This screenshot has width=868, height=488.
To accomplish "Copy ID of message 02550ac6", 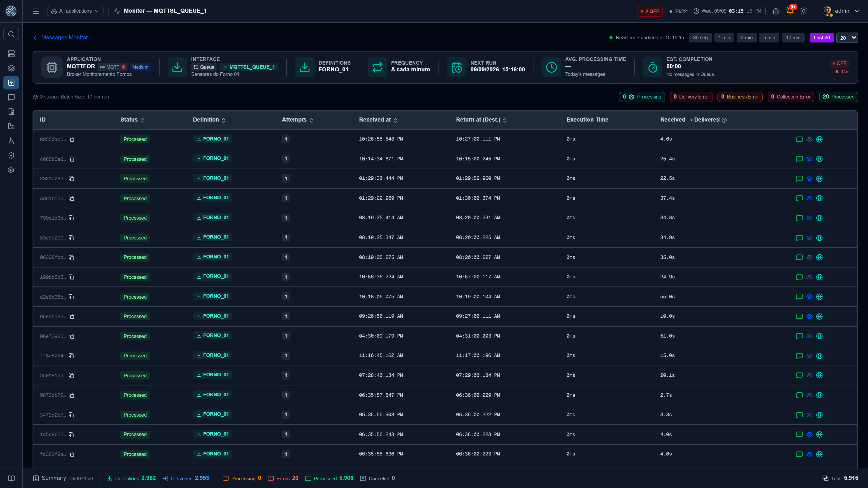I will [x=71, y=139].
